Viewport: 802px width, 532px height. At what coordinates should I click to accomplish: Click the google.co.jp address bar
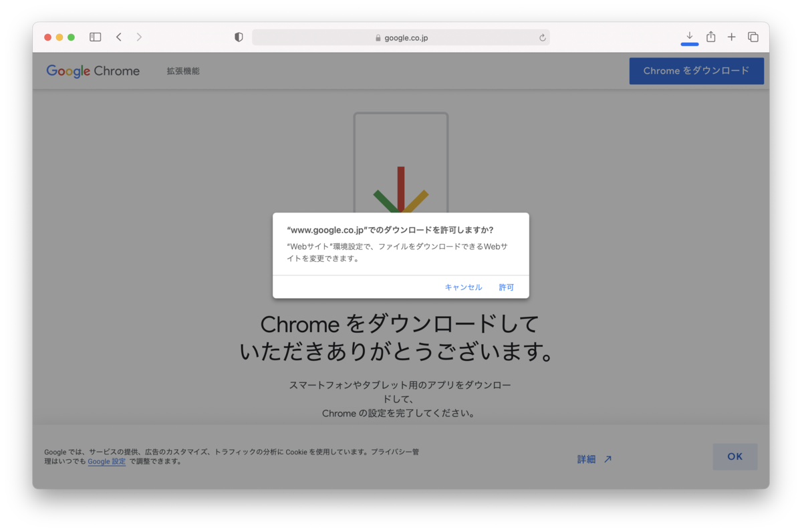[401, 37]
